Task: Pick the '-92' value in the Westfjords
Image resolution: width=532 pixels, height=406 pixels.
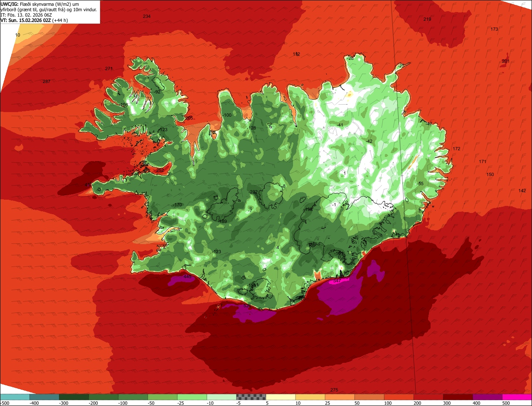Action: (x=157, y=92)
